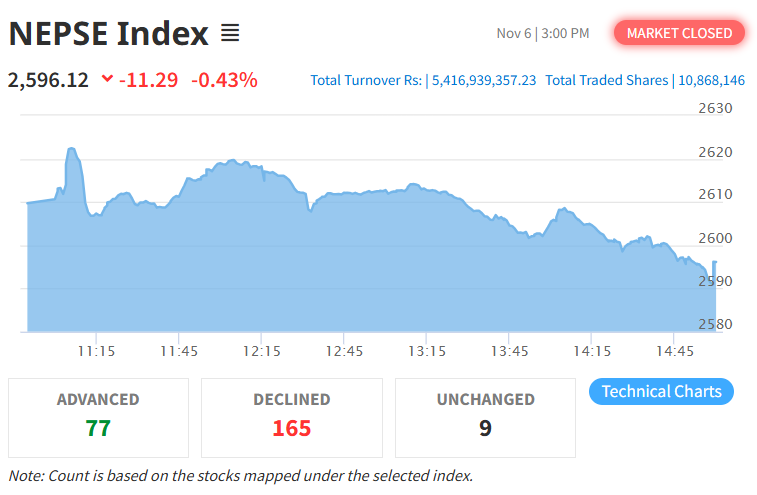
Task: Click the NEPSE Index heading
Action: (x=109, y=34)
